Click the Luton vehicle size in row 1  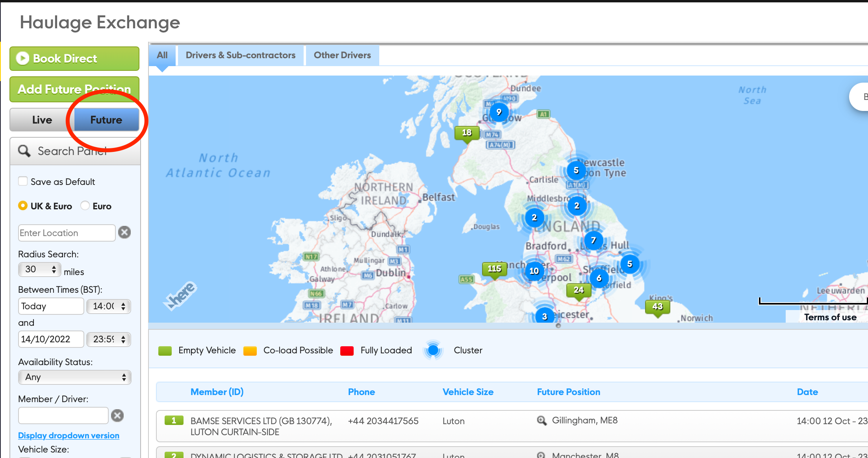click(453, 421)
